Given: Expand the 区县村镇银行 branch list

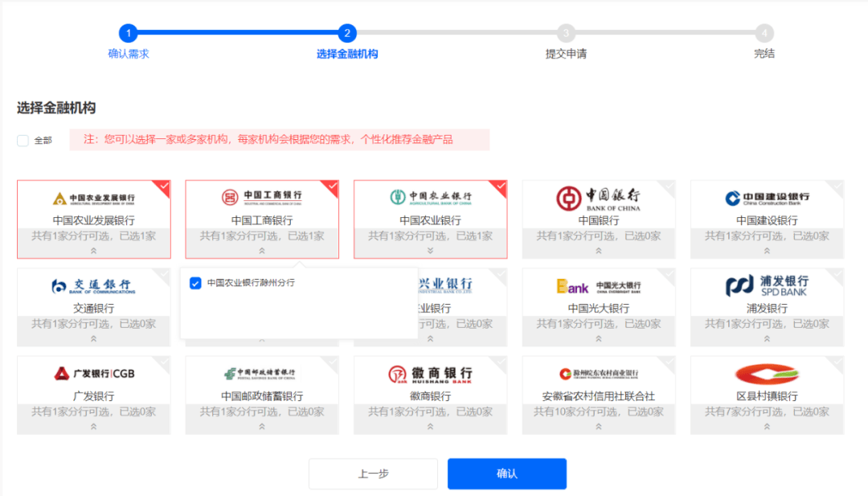Looking at the screenshot, I should click(766, 428).
